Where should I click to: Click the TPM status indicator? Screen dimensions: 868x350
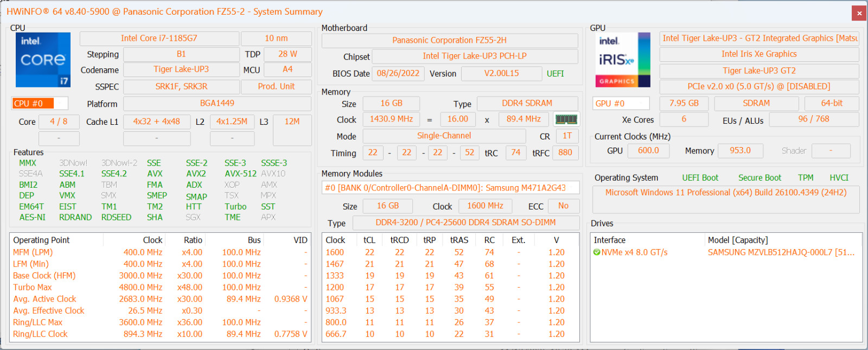click(x=806, y=178)
